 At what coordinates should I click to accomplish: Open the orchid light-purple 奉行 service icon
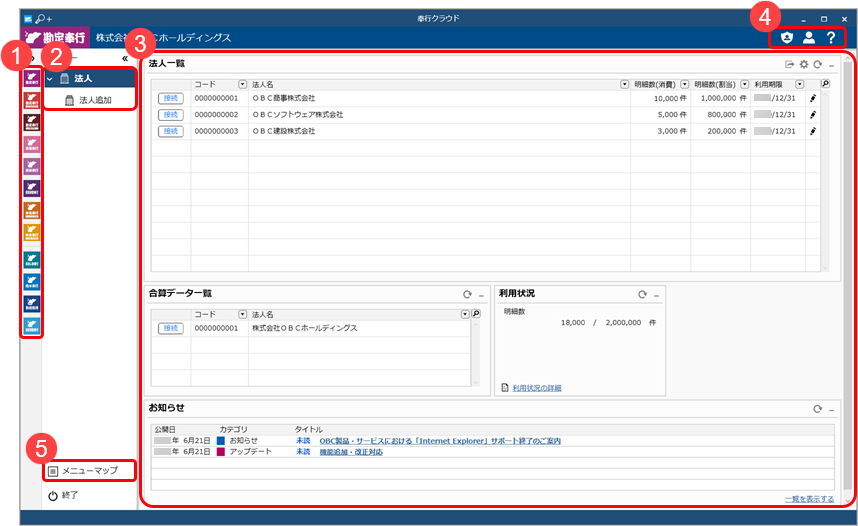[x=32, y=166]
